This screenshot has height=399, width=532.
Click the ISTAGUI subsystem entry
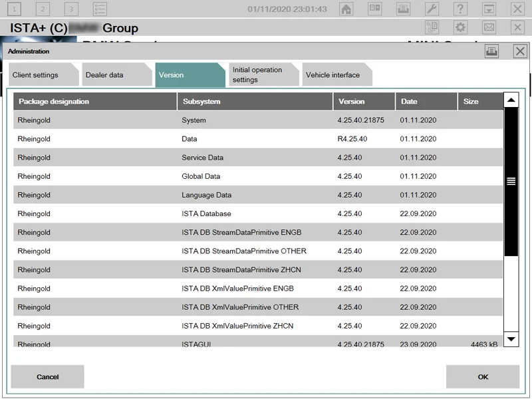(196, 344)
